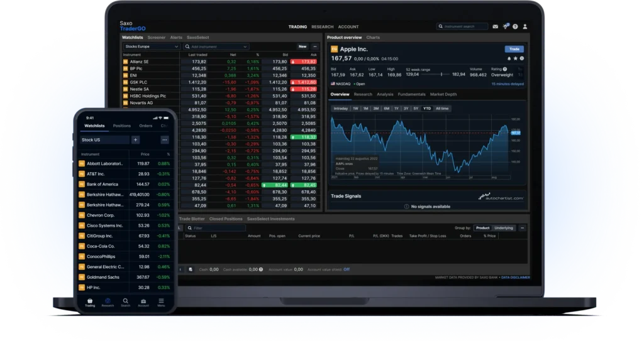Switch to the Screener tab

tap(157, 37)
